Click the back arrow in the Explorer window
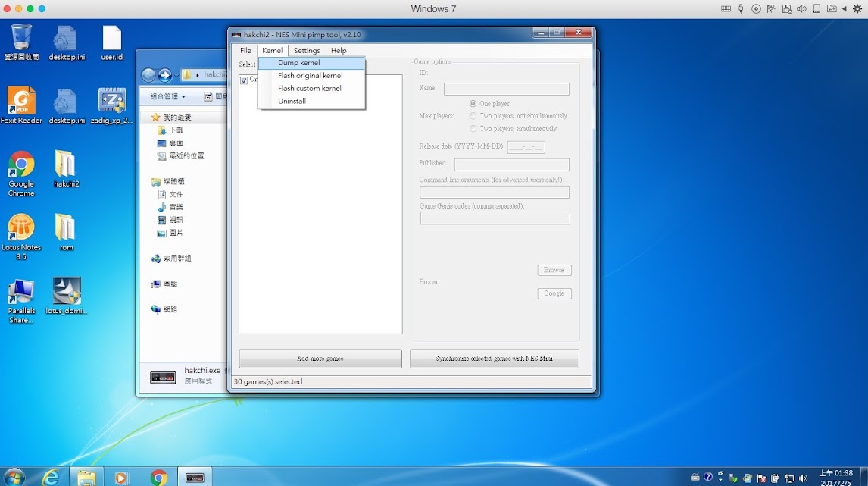This screenshot has width=868, height=486. (x=148, y=75)
